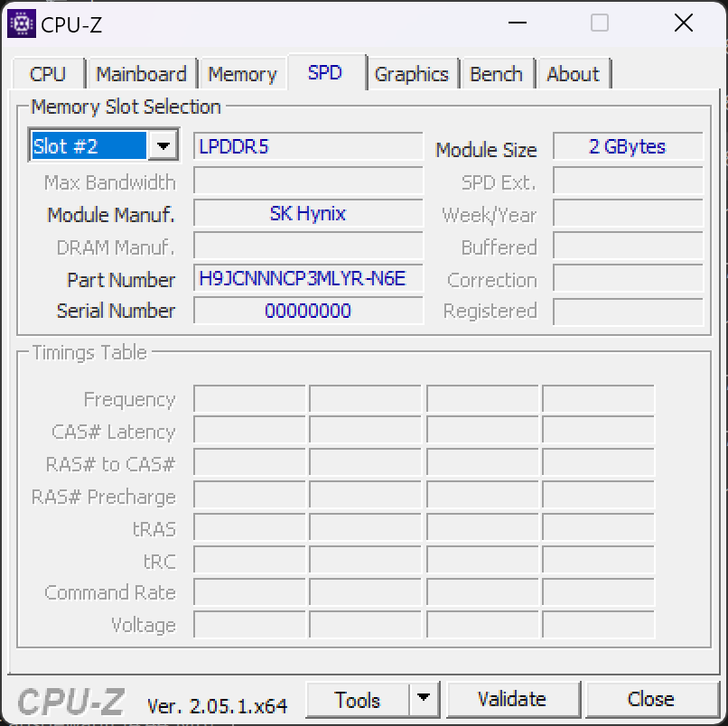Open the Mainboard tab
This screenshot has height=726, width=728.
click(x=141, y=74)
